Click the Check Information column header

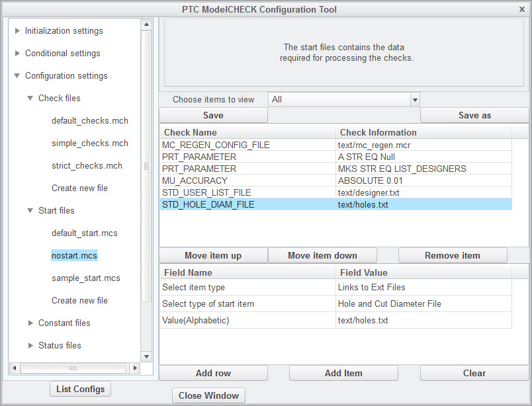click(423, 132)
